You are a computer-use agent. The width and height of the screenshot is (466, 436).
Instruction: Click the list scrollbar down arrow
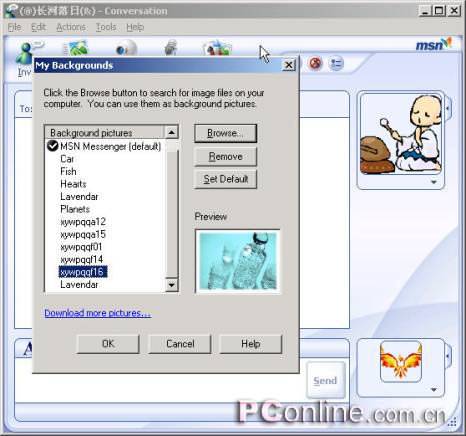[172, 285]
